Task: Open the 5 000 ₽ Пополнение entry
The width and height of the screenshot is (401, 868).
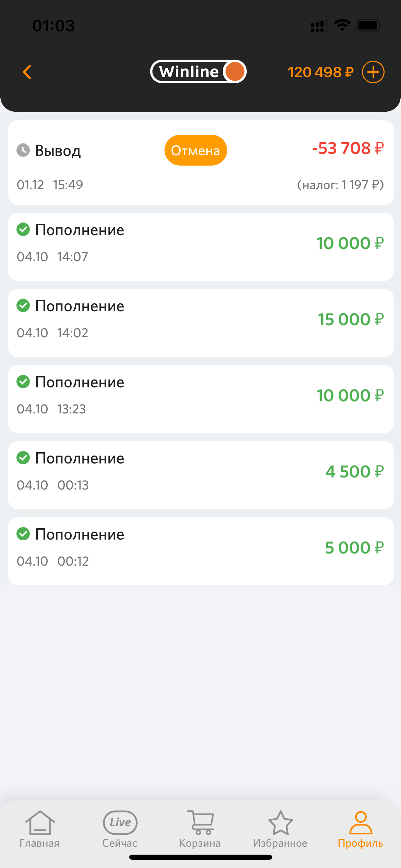Action: 201,551
